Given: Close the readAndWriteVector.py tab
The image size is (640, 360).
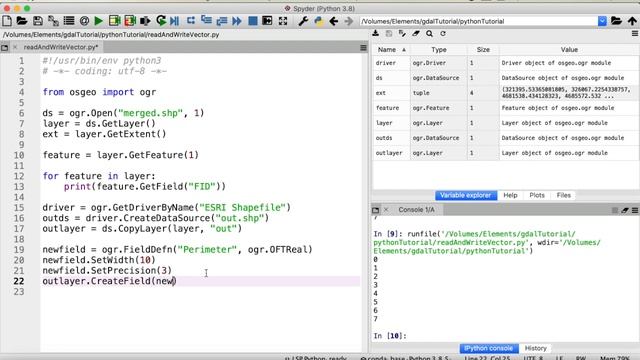Looking at the screenshot, I should (x=15, y=47).
